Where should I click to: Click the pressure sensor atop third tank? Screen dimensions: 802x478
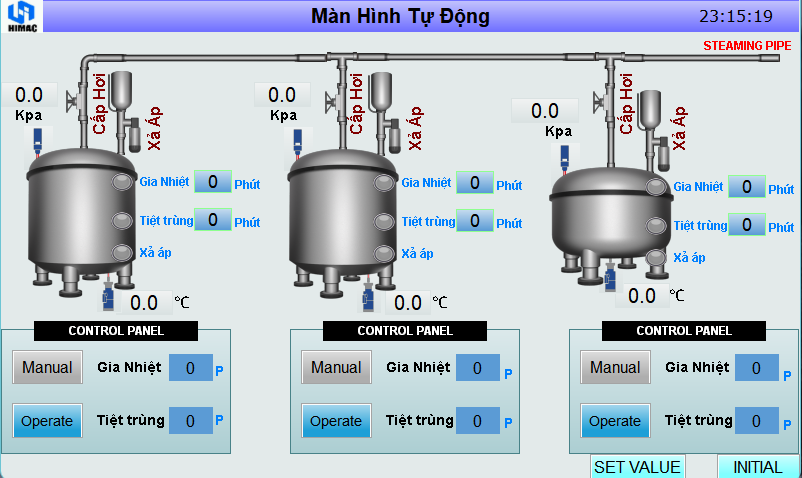[x=565, y=159]
